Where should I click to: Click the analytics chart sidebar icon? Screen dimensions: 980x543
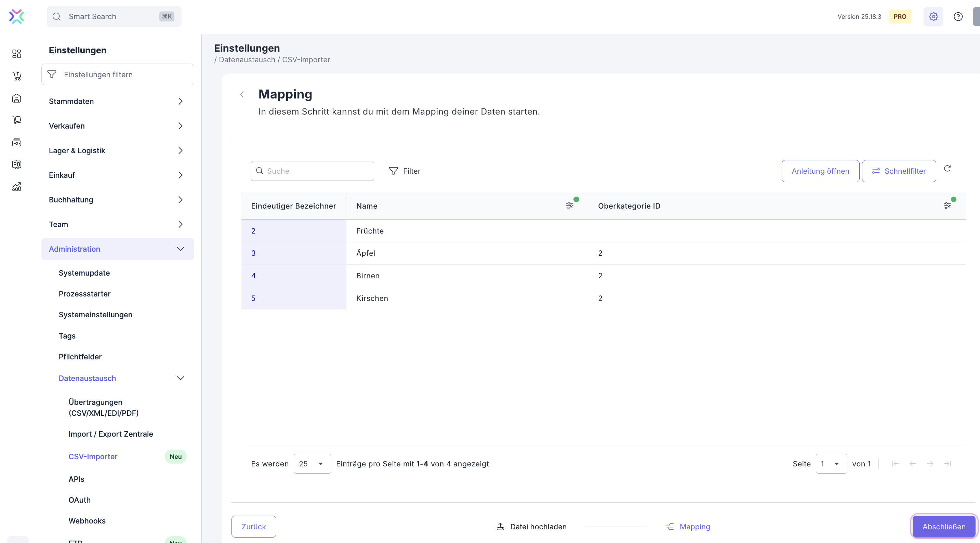pos(16,187)
